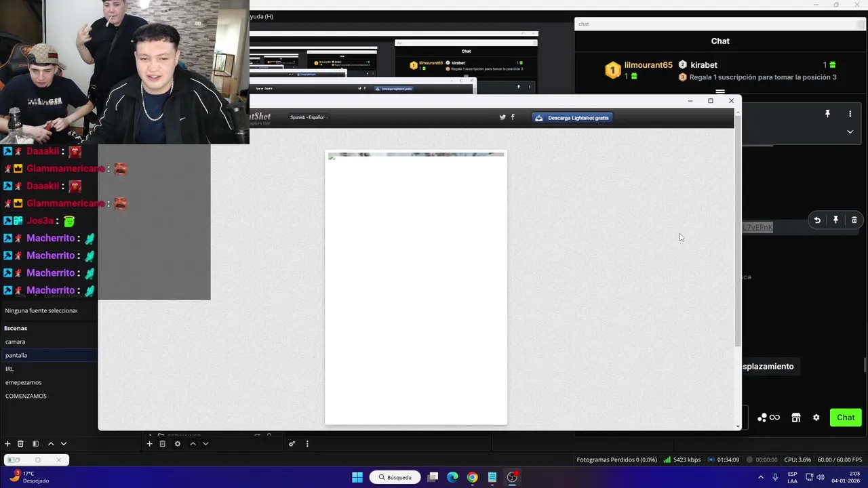Click the Twitter icon in Lightshot header
Image resolution: width=868 pixels, height=488 pixels.
tap(502, 117)
